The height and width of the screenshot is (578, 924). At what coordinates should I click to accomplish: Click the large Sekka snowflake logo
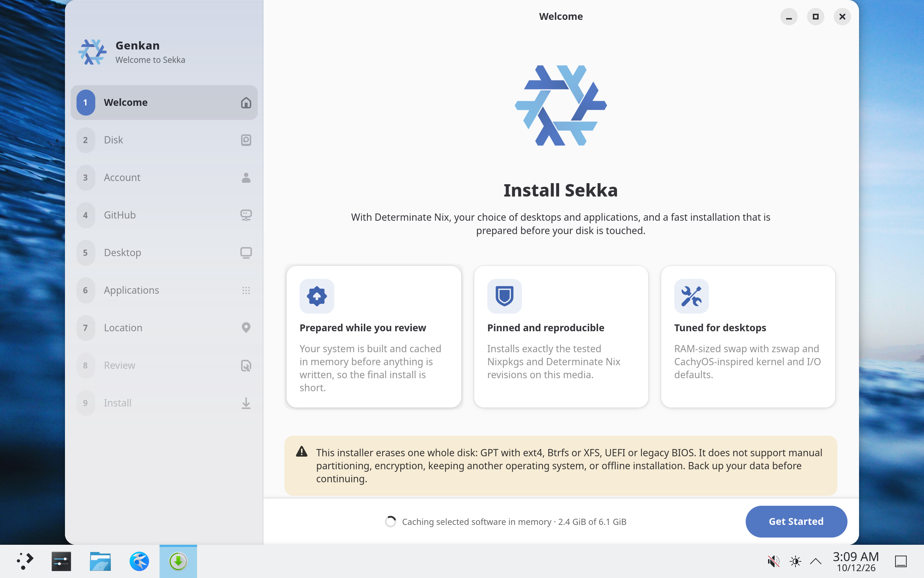[561, 105]
